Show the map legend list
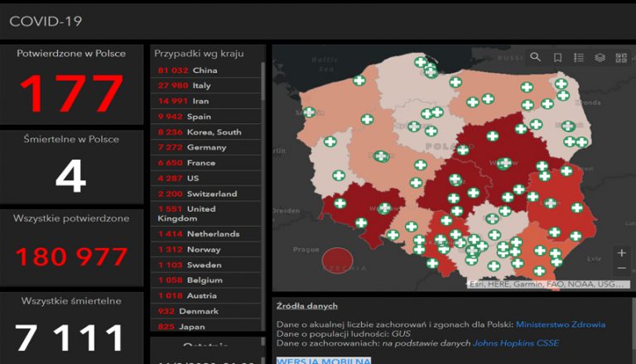The height and width of the screenshot is (364, 636). click(x=579, y=58)
